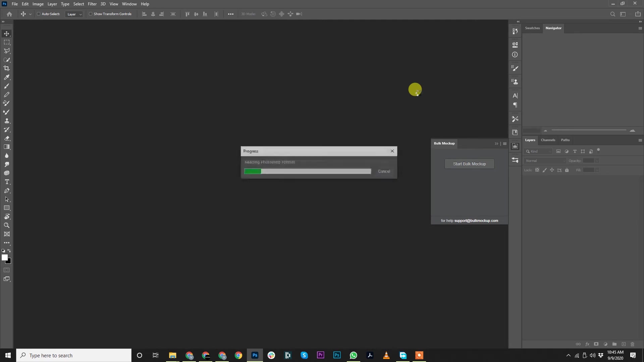
Task: Click the Start Bulk Mockup button
Action: click(469, 164)
